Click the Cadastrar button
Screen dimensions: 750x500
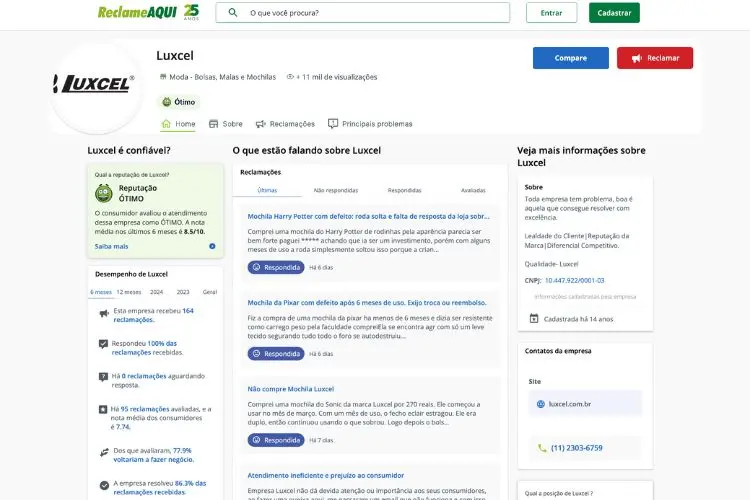(x=614, y=13)
